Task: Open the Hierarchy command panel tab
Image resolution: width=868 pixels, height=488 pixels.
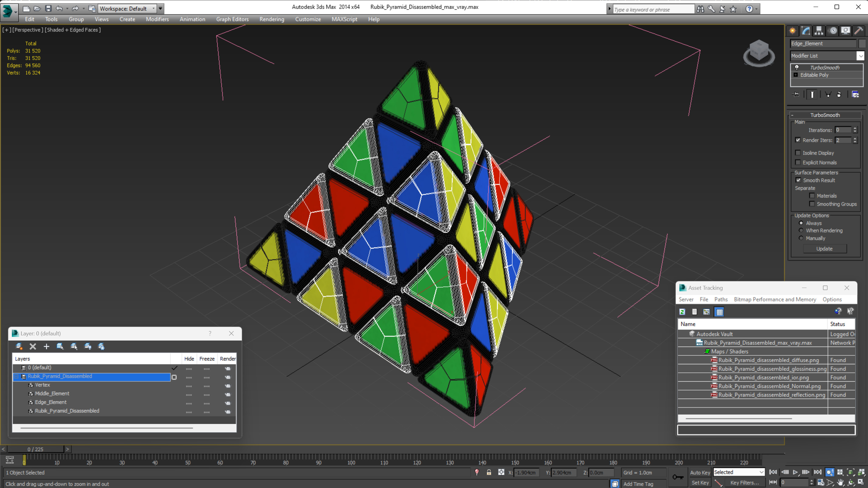Action: [x=819, y=31]
